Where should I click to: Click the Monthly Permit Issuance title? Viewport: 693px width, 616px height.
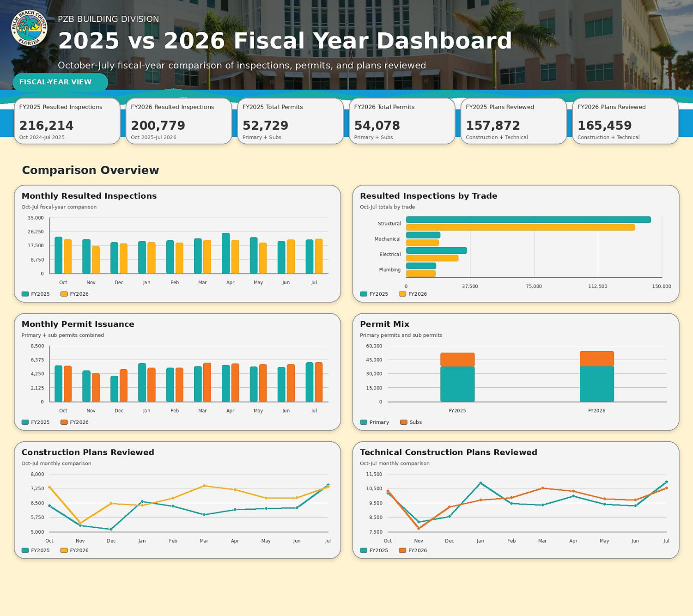pyautogui.click(x=78, y=324)
